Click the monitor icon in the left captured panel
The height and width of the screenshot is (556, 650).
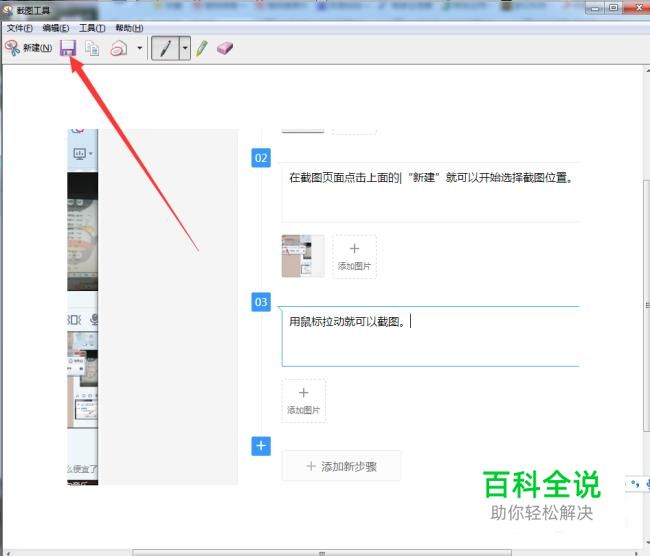pyautogui.click(x=80, y=154)
